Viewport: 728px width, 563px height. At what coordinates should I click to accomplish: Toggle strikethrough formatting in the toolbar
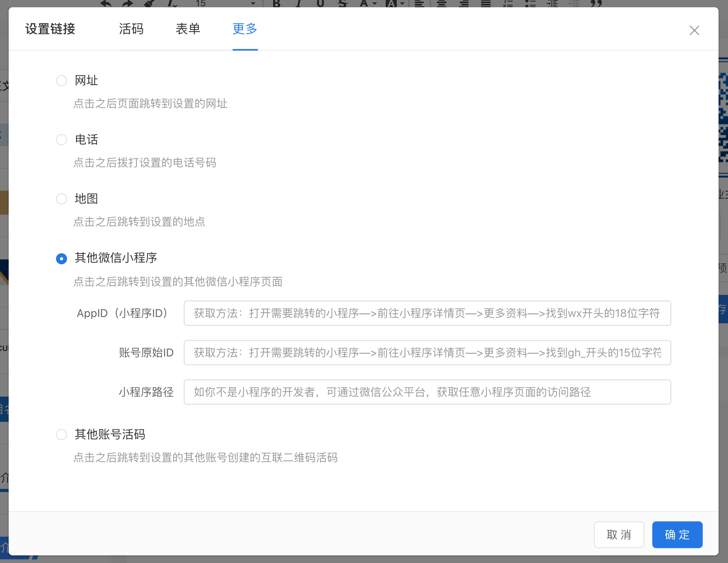point(342,4)
